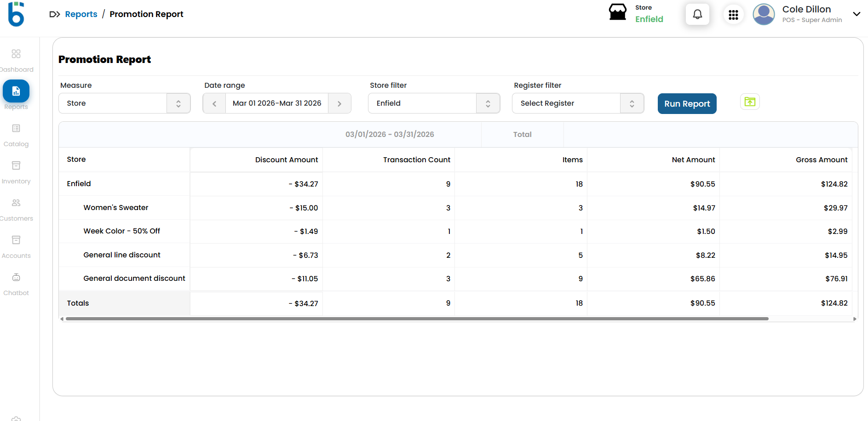
Task: Go to previous date range arrow
Action: click(214, 103)
